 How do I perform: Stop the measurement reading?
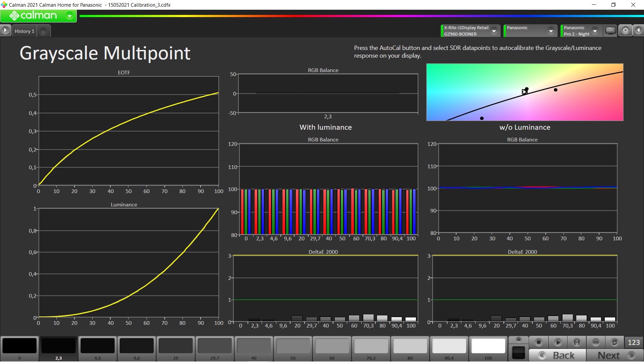539,342
